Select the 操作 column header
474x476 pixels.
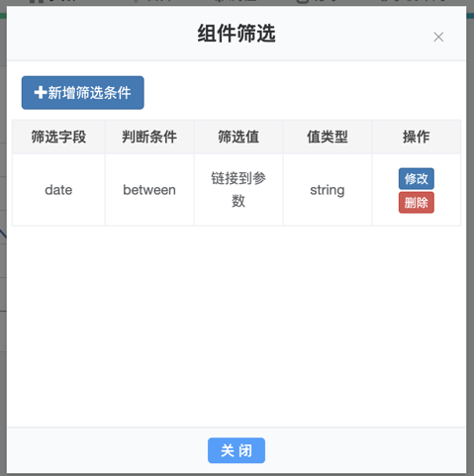[417, 137]
